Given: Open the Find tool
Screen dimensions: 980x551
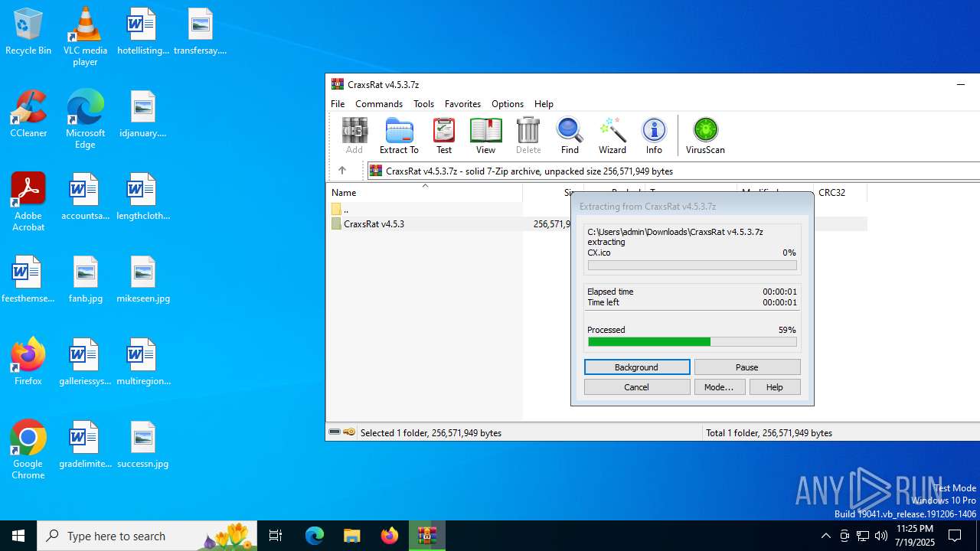Looking at the screenshot, I should (x=570, y=136).
